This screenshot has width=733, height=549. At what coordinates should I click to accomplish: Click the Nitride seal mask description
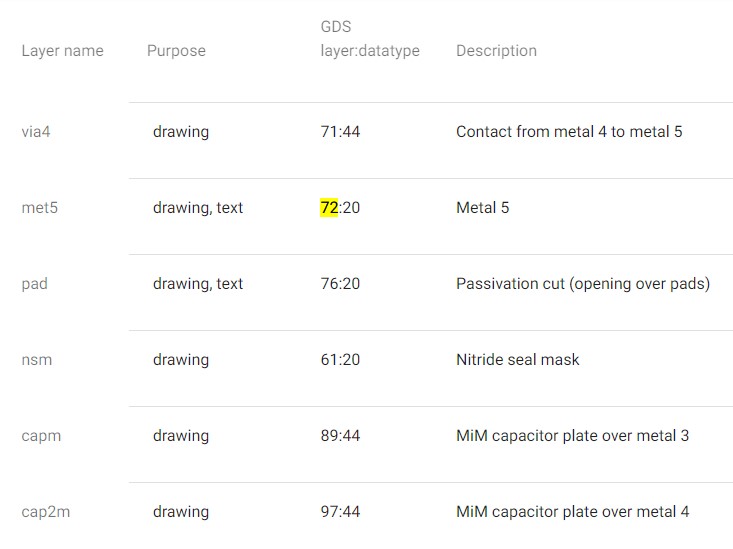tap(518, 360)
